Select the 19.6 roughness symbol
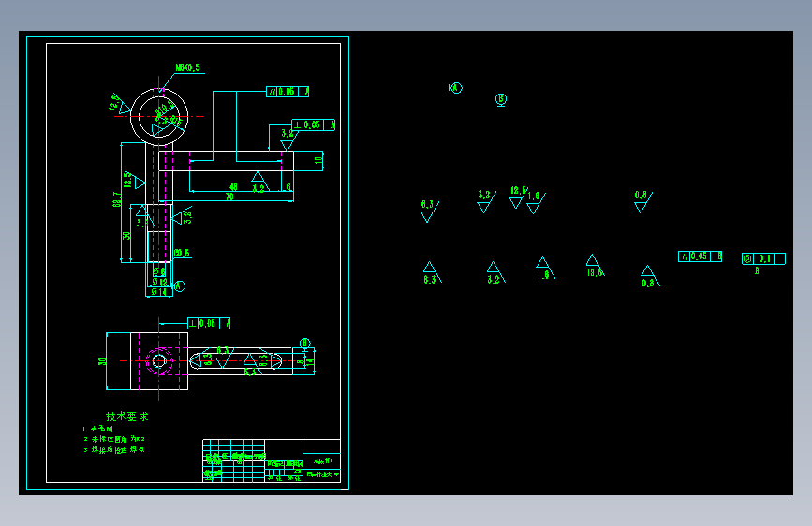 click(595, 266)
